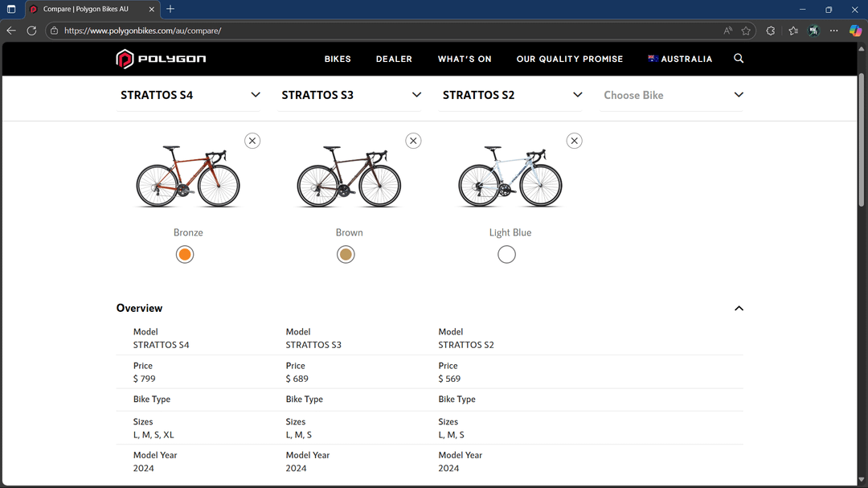The width and height of the screenshot is (868, 488).
Task: Remove Strattos S4 from comparison
Action: coord(252,141)
